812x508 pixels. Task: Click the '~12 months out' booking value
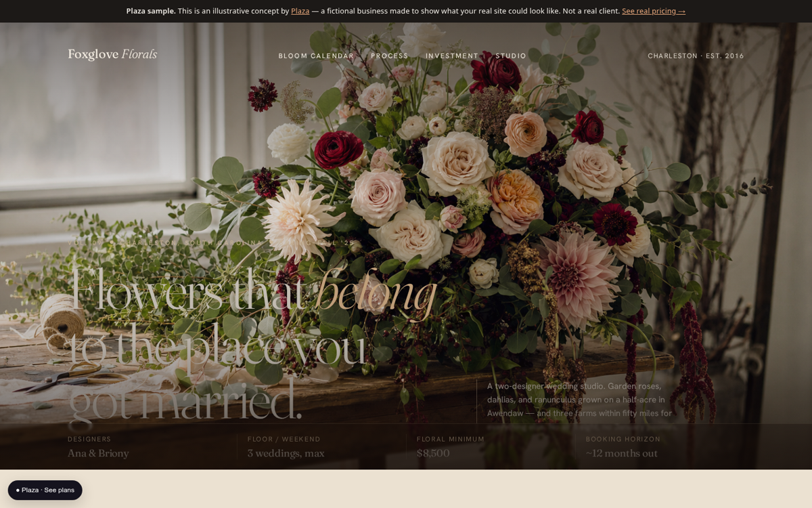point(621,454)
